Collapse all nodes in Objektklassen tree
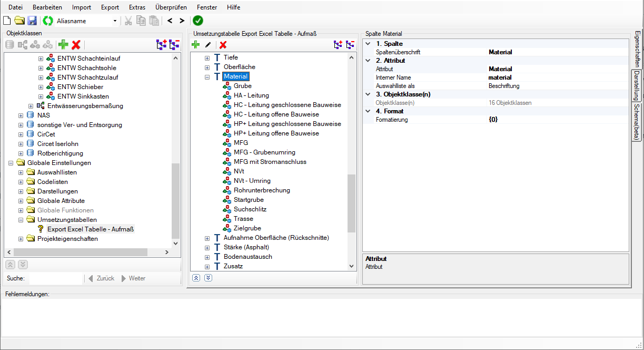 click(174, 45)
